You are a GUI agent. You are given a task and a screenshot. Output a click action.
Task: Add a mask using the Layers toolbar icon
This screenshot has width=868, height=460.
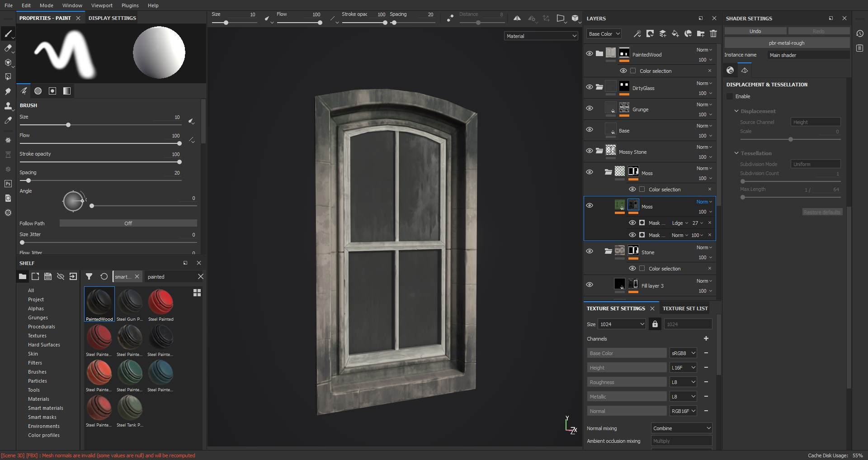(650, 33)
